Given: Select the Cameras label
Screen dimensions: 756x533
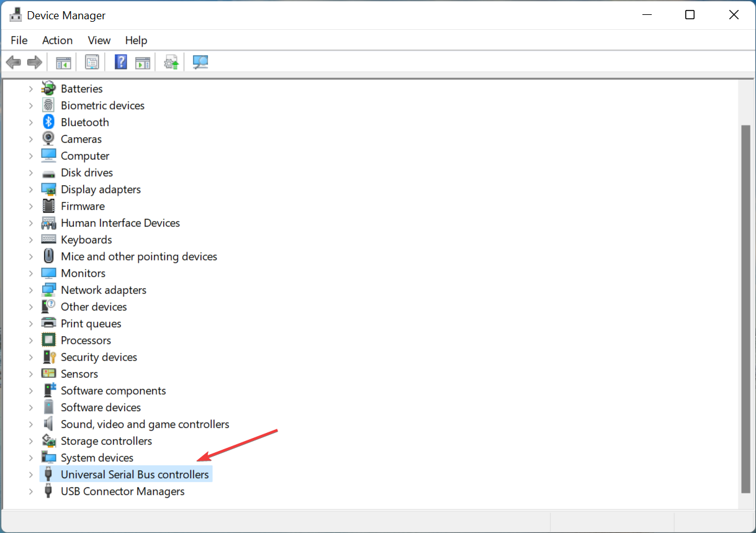Looking at the screenshot, I should pyautogui.click(x=81, y=139).
